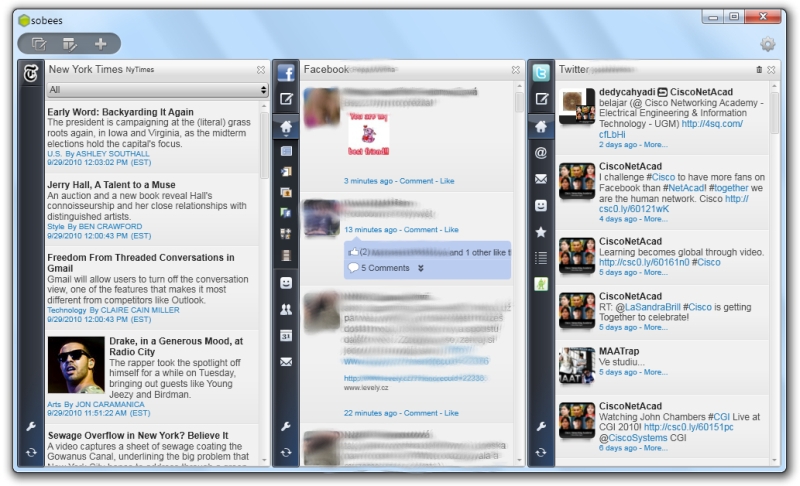The width and height of the screenshot is (800, 486).
Task: Click the @LaSandraBrill mention
Action: coord(647,307)
